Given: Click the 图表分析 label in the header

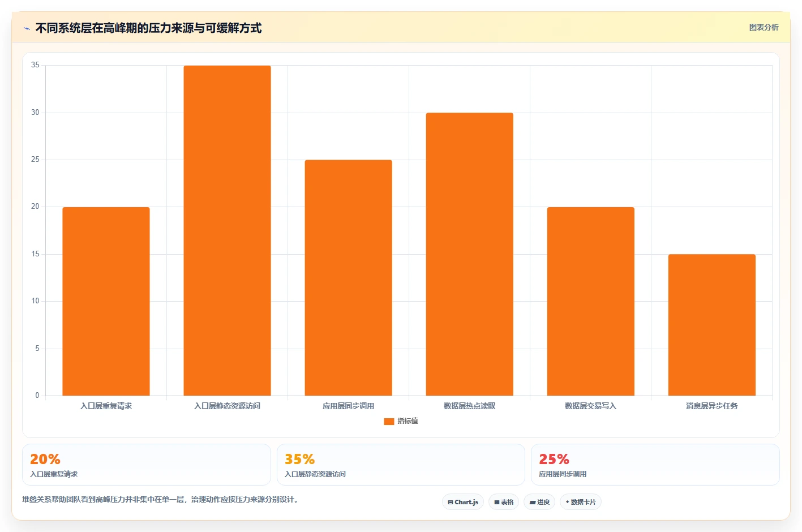Looking at the screenshot, I should 764,27.
